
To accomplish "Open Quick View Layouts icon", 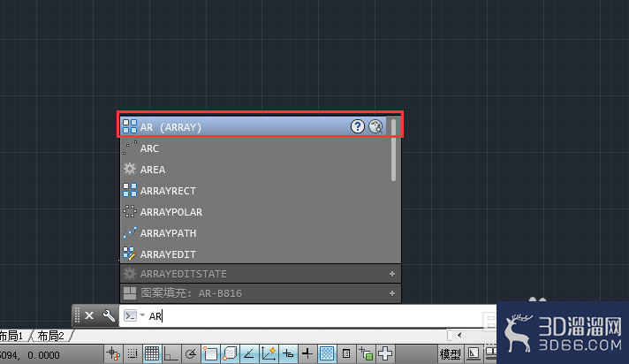I will 474,354.
